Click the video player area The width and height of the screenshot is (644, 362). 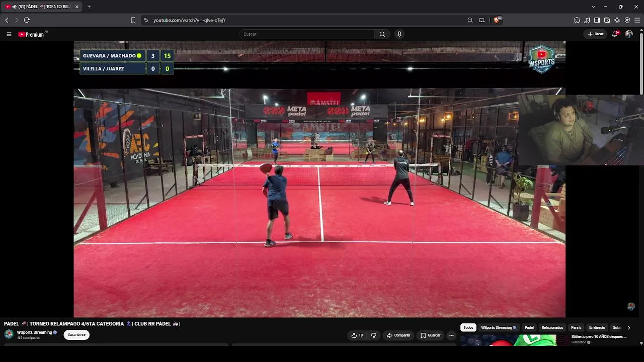(x=319, y=179)
